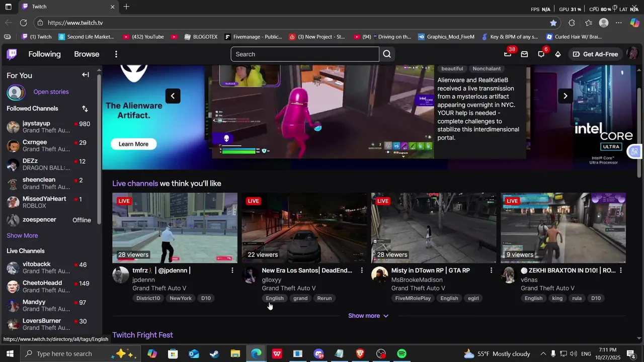Open Graphics_Mod_FiveM bookmark
Screen dimensions: 644x362
[446, 37]
